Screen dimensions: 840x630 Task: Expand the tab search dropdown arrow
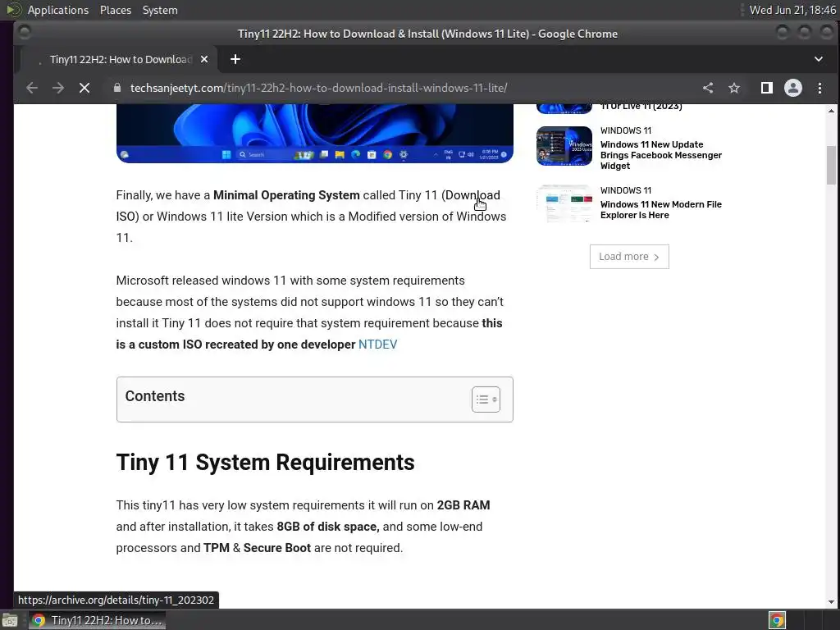pyautogui.click(x=818, y=59)
